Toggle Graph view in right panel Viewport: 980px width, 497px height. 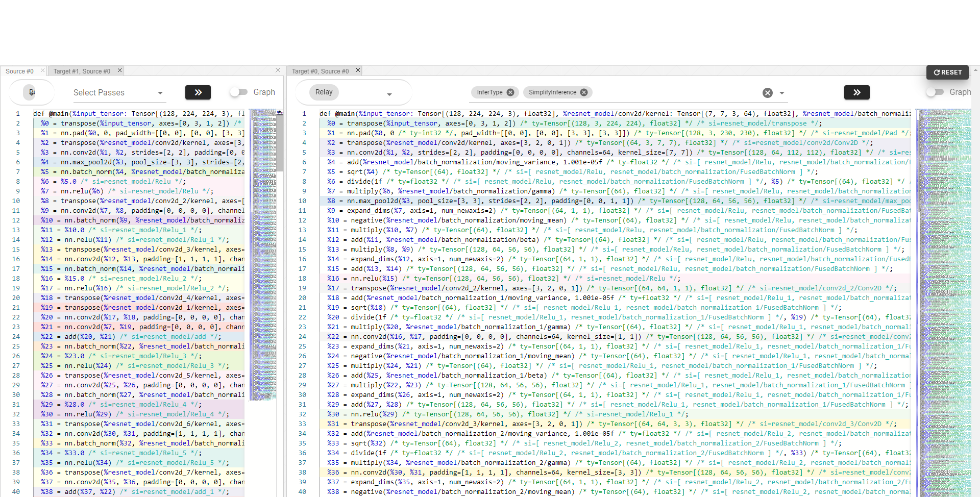(x=935, y=92)
